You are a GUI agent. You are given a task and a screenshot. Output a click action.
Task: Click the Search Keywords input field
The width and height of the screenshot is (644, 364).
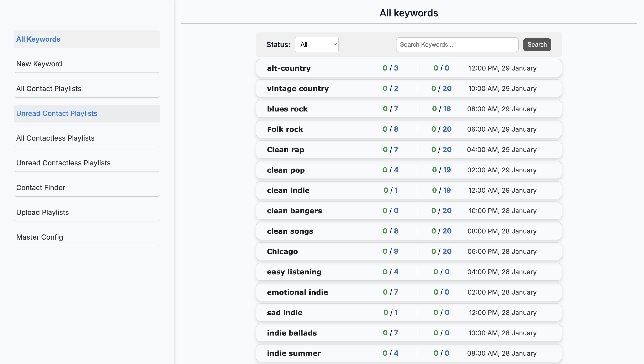click(x=457, y=44)
